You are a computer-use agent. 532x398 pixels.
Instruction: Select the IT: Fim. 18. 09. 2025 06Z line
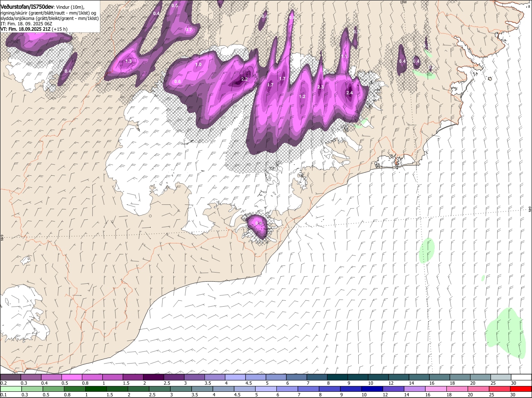click(27, 24)
